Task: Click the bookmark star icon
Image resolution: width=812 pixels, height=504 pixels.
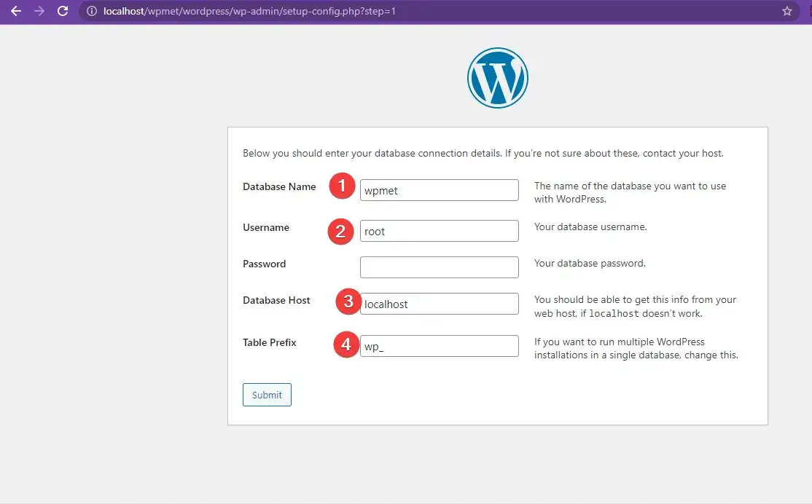Action: click(x=786, y=11)
